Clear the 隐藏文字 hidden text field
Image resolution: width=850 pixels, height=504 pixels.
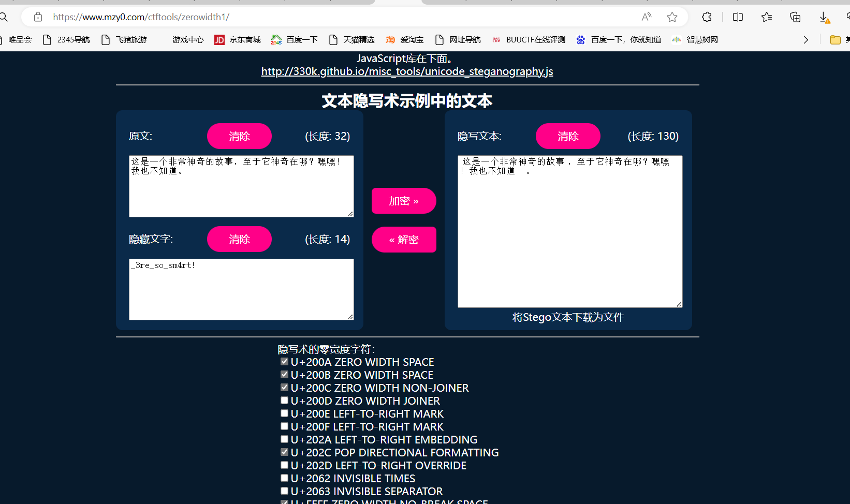239,239
